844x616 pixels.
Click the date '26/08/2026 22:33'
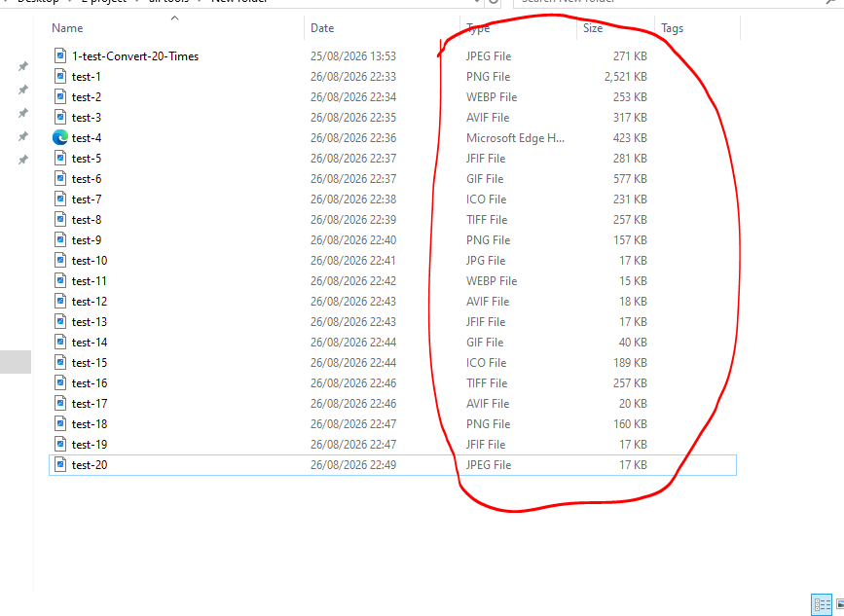(x=353, y=77)
